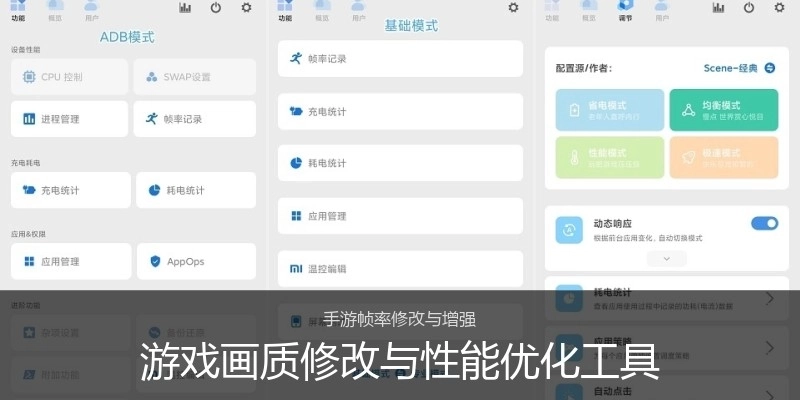Select 省电模式 power profile
800x400 pixels.
coord(609,110)
